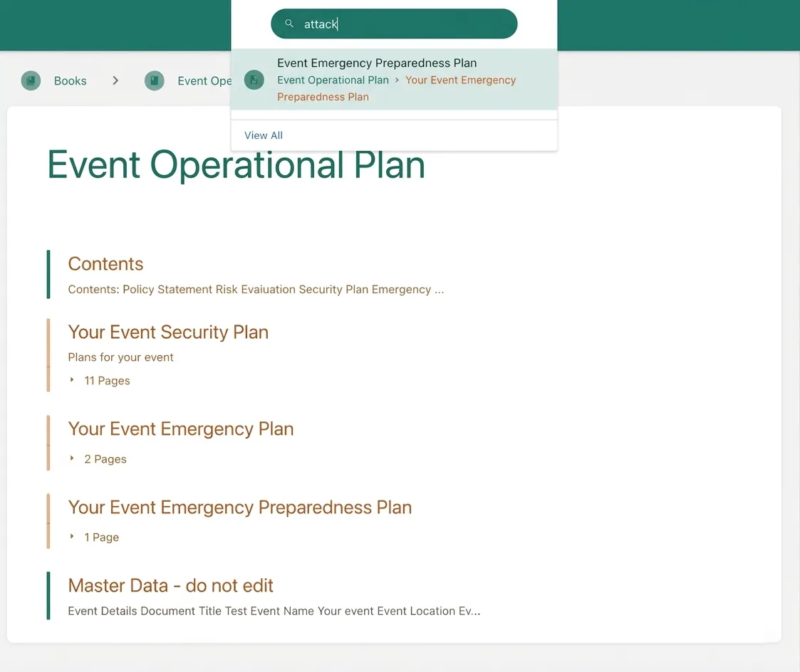Go to Books breadcrumb link
The width and height of the screenshot is (800, 672).
tap(71, 80)
